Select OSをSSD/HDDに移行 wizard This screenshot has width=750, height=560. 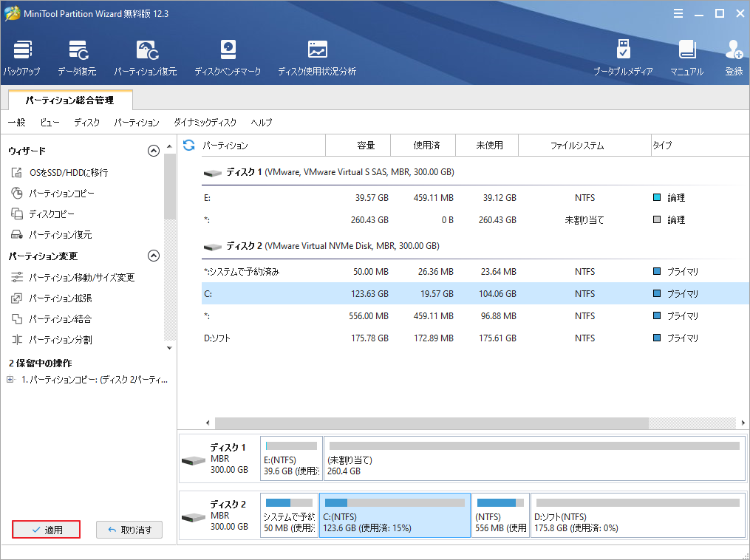[x=67, y=172]
